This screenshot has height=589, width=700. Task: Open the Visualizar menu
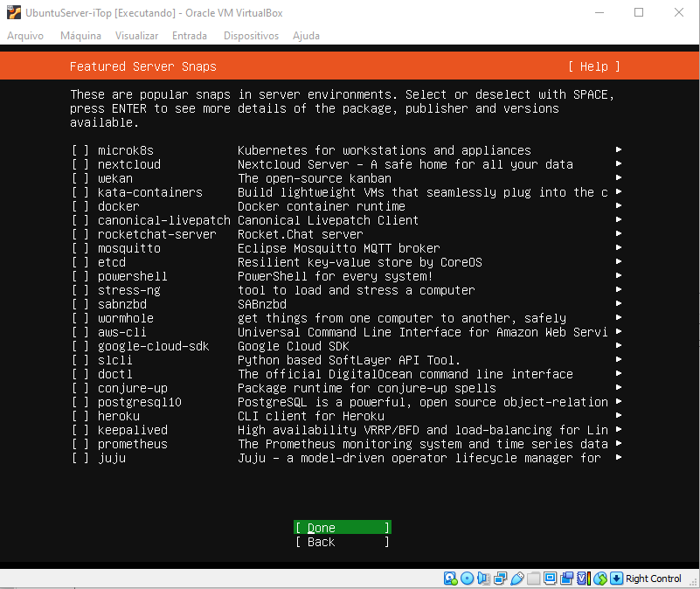click(x=136, y=36)
